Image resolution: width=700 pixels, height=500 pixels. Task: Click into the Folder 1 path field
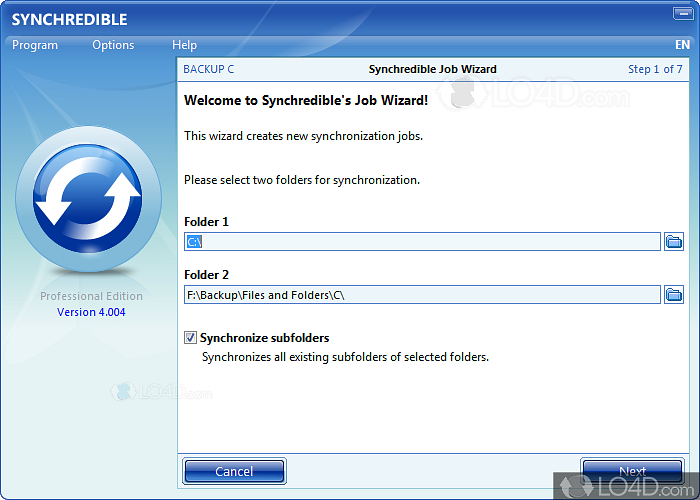pyautogui.click(x=422, y=242)
